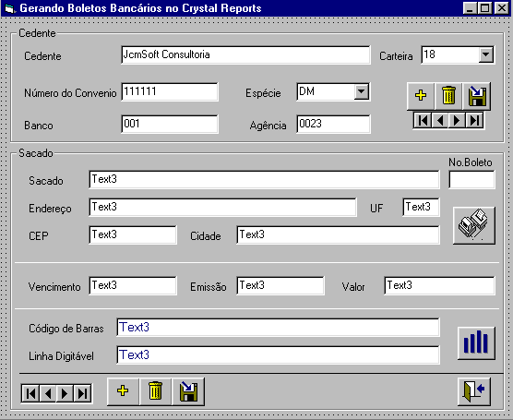This screenshot has height=420, width=513.
Task: Select the Número do Convenio field
Action: point(170,91)
